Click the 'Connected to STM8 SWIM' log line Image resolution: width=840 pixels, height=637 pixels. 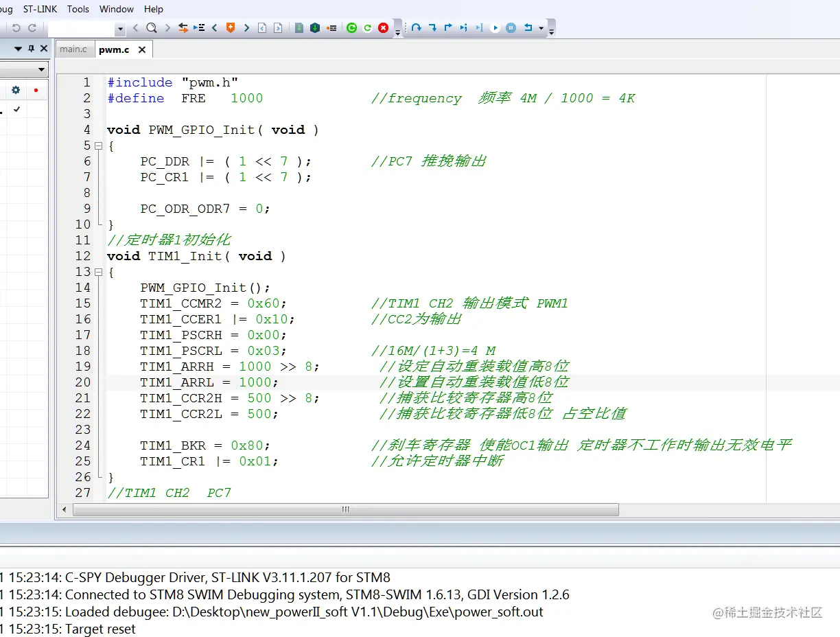click(x=285, y=594)
